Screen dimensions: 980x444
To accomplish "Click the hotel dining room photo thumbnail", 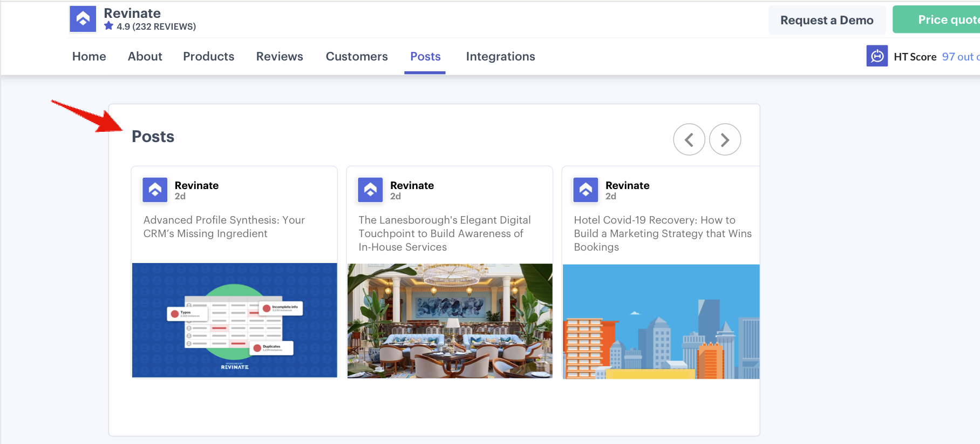I will tap(450, 321).
